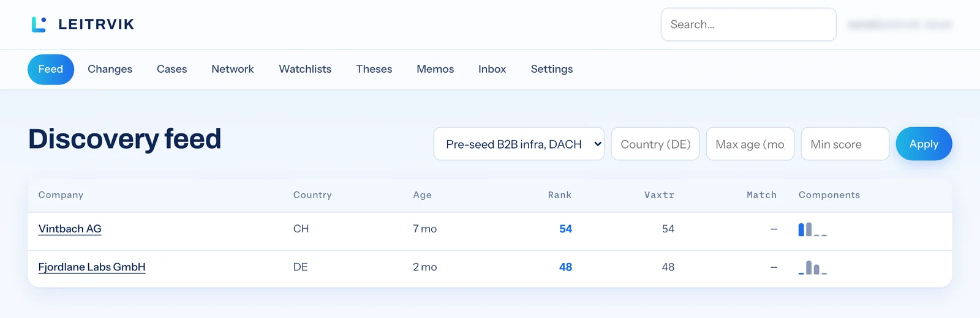The image size is (980, 318).
Task: Open the blurred user account label
Action: (899, 24)
